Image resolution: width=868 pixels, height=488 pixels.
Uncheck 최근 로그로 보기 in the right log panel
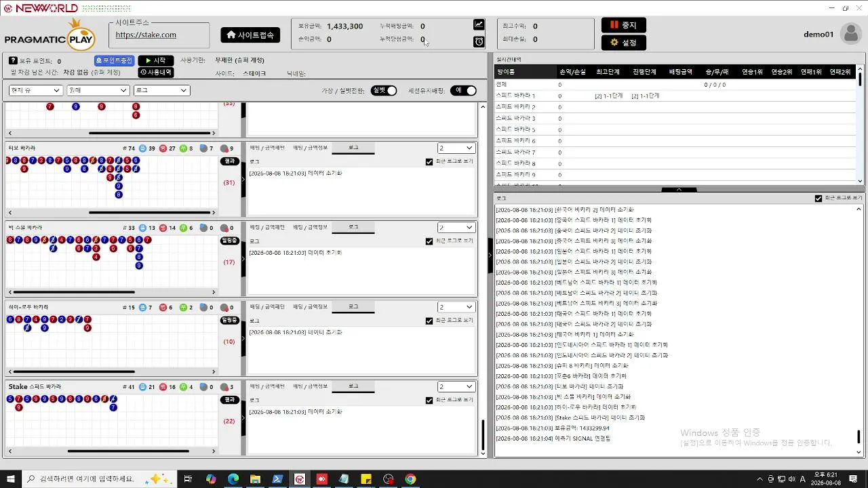click(818, 199)
